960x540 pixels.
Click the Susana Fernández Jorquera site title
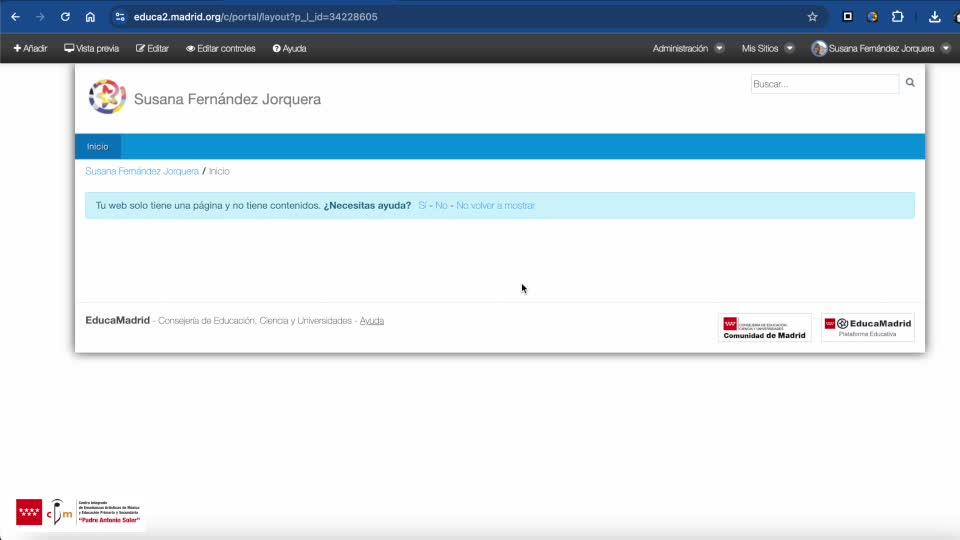click(x=227, y=99)
